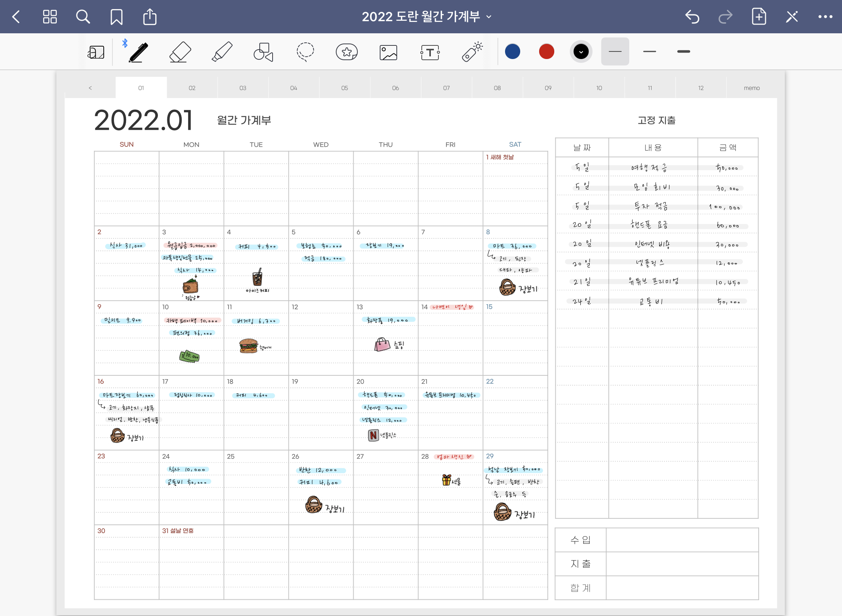Screen dimensions: 842x616
Task: Select the Shapes tool
Action: (x=264, y=52)
